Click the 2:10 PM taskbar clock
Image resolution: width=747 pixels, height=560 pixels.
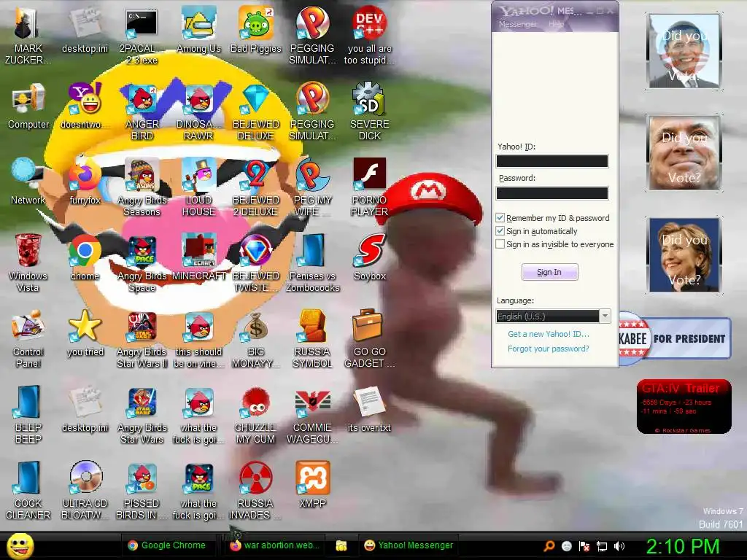coord(682,546)
